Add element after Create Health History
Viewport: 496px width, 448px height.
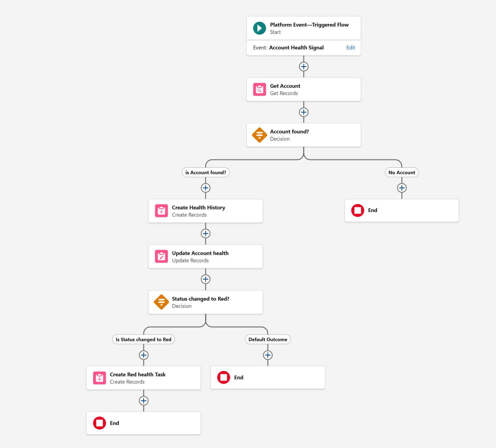coord(205,234)
